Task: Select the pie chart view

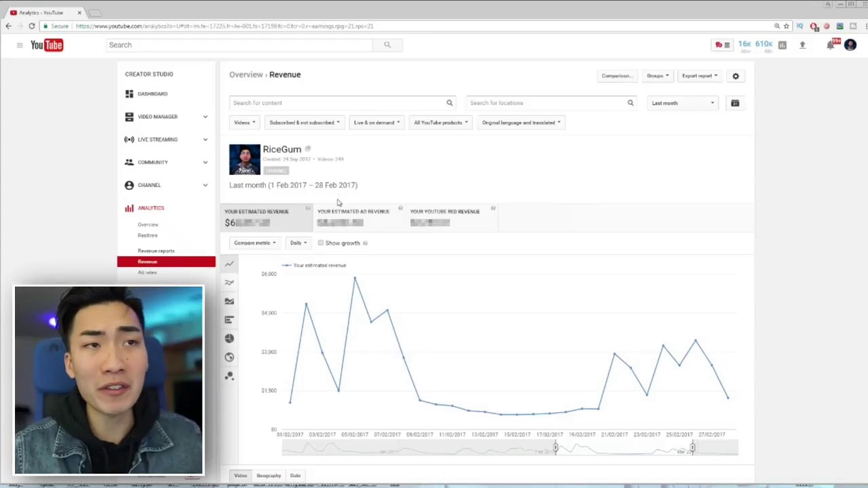Action: click(230, 338)
